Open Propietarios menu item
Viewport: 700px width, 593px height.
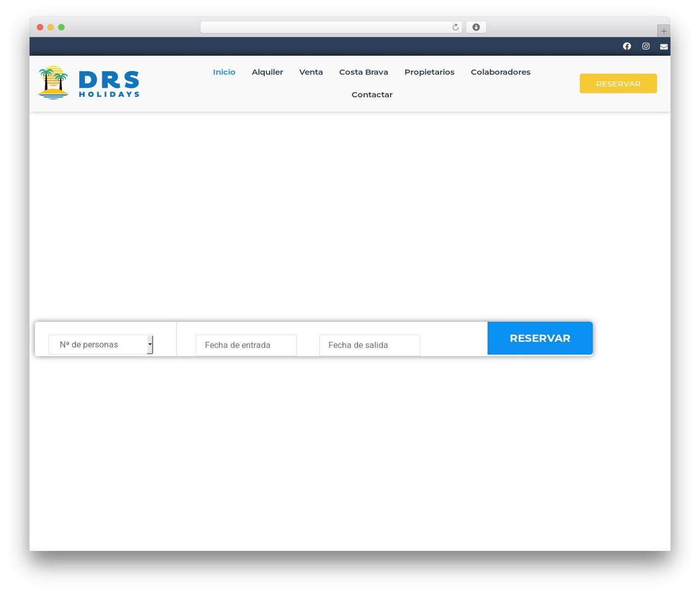click(429, 72)
